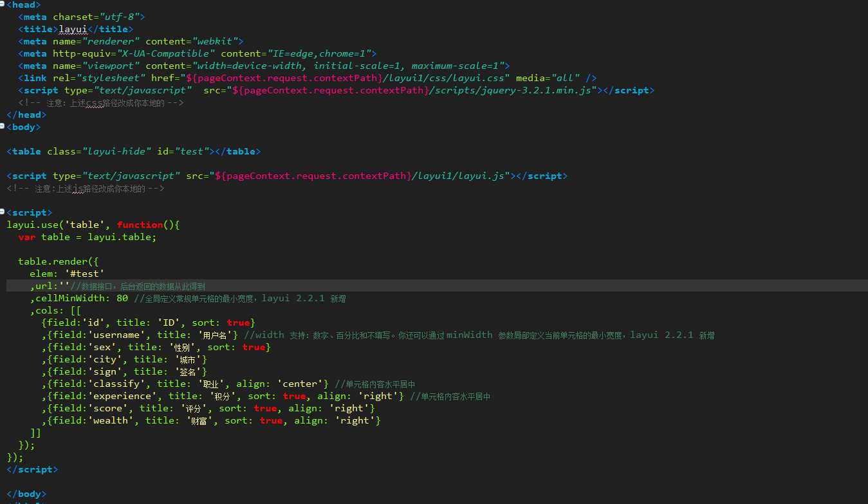Click the 'username' field string
The height and width of the screenshot is (504, 868).
click(116, 335)
